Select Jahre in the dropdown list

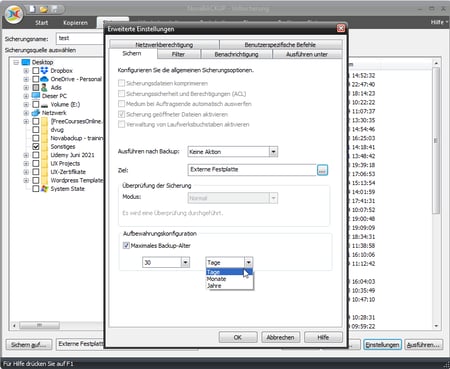[x=230, y=286]
